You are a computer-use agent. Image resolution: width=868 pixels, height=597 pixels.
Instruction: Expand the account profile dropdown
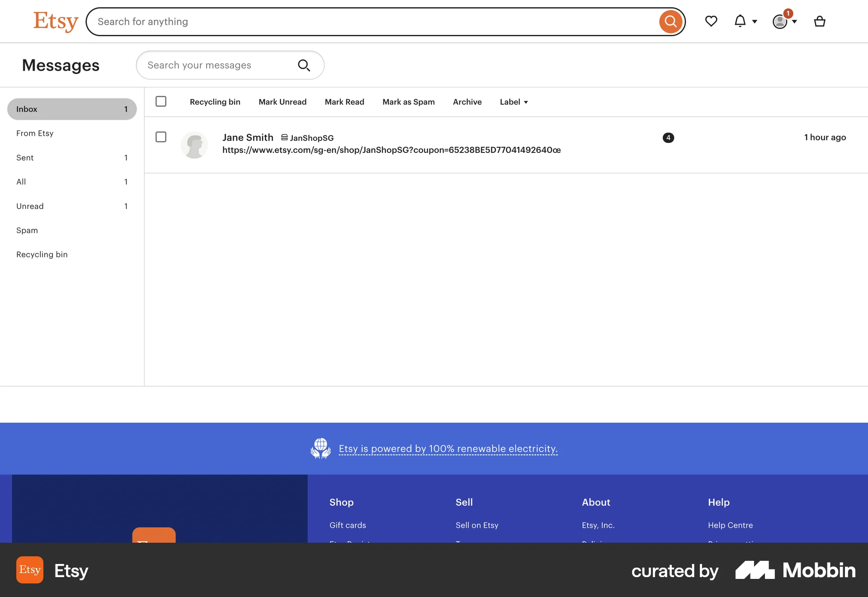794,21
